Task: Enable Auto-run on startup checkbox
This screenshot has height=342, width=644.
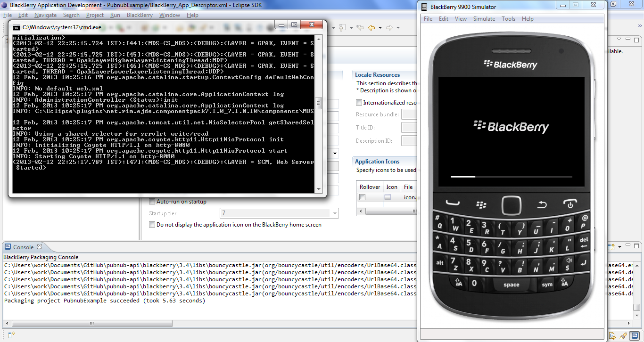Action: click(x=152, y=202)
